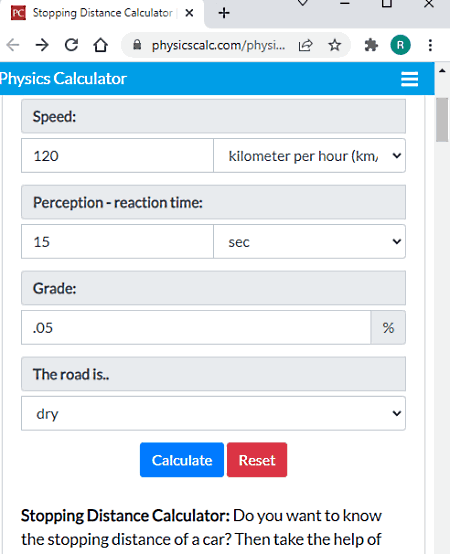
Task: Open the extensions puzzle icon
Action: click(x=371, y=45)
